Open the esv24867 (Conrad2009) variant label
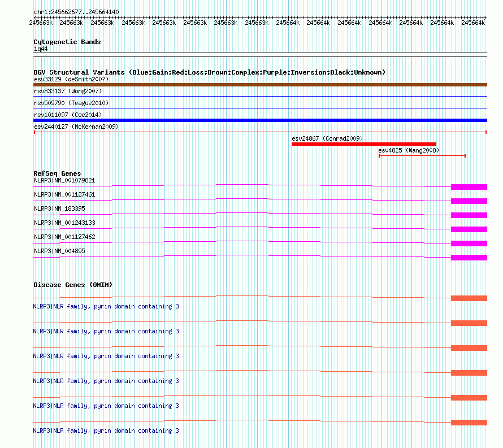Viewport: 503px width, 448px height. [x=327, y=138]
